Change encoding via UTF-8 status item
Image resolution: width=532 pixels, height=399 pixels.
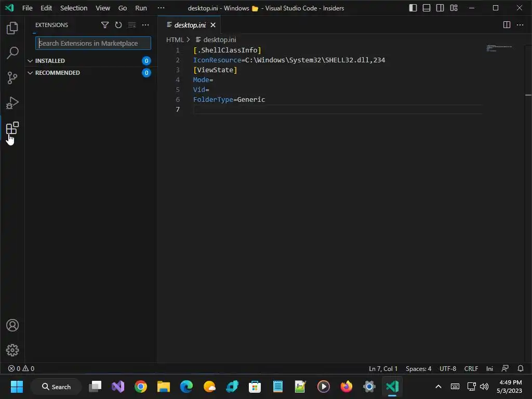[x=448, y=368]
